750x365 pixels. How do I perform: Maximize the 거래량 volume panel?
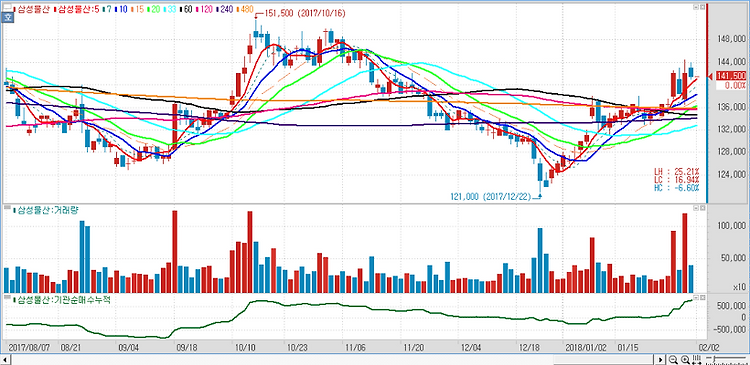[x=702, y=209]
